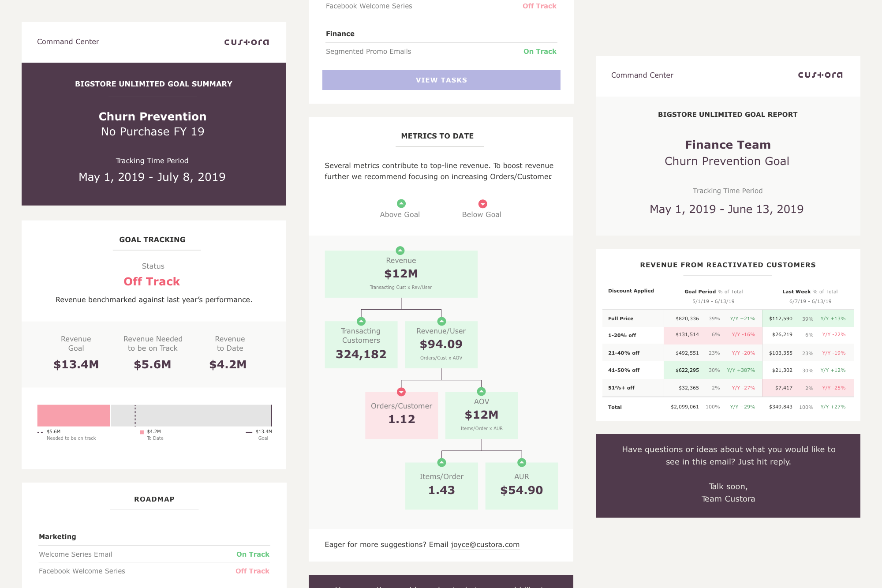Click green indicator above AOV box
882x588 pixels.
[482, 392]
